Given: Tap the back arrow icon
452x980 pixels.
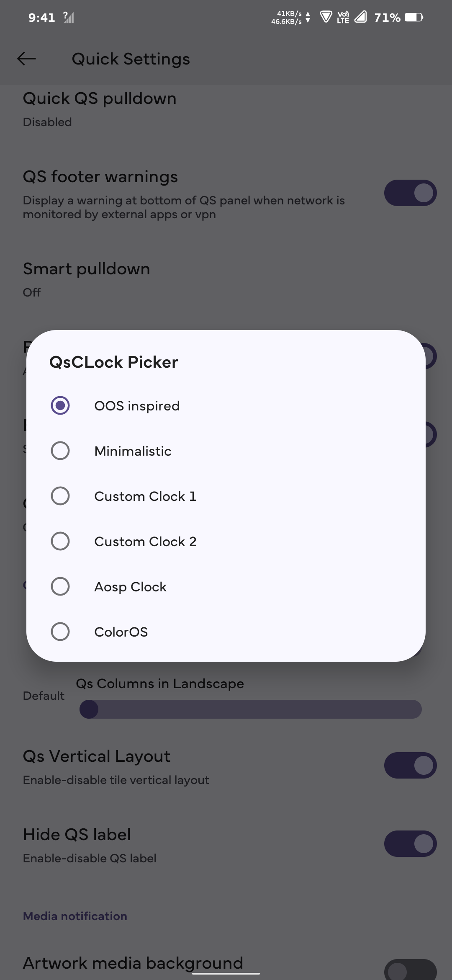Looking at the screenshot, I should pos(26,59).
